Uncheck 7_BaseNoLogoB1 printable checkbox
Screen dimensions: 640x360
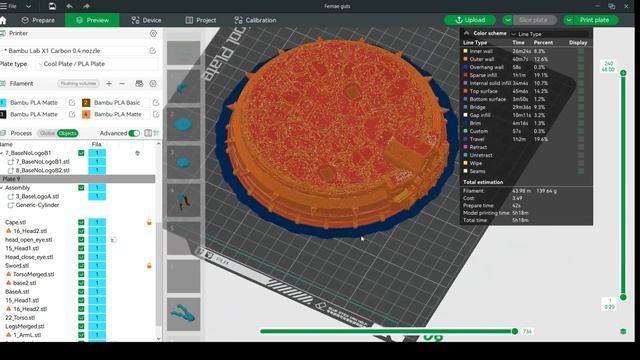point(81,153)
